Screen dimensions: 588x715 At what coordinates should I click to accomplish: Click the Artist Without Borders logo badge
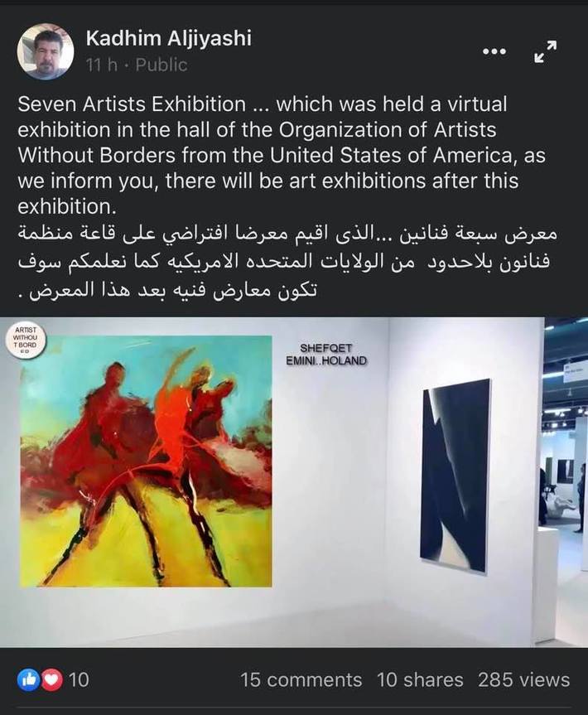point(25,341)
